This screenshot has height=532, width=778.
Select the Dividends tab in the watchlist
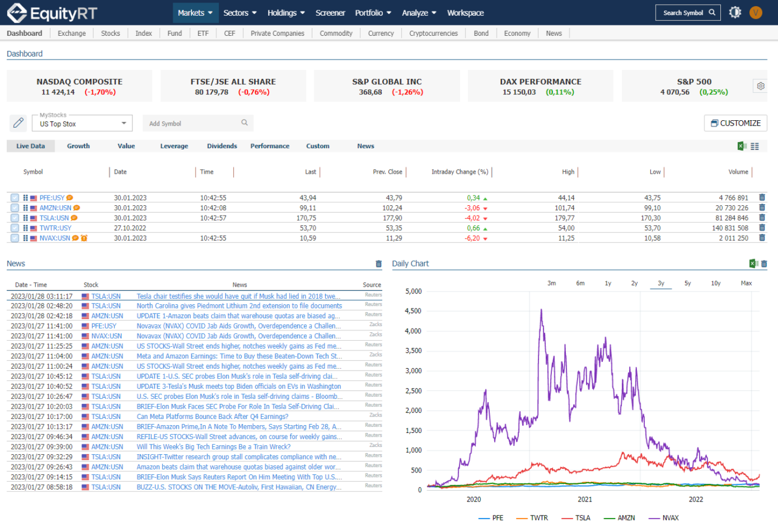point(222,146)
